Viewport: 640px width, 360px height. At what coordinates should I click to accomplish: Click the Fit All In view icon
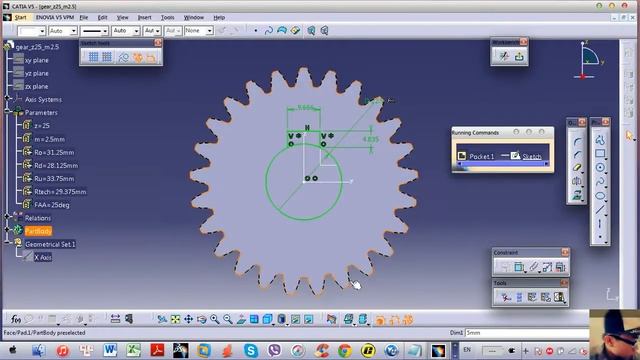(175, 319)
